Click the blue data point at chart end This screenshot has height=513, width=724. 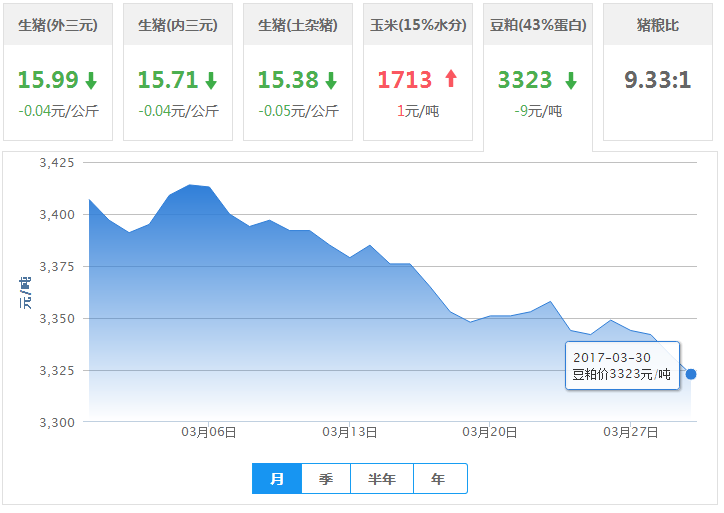point(691,374)
